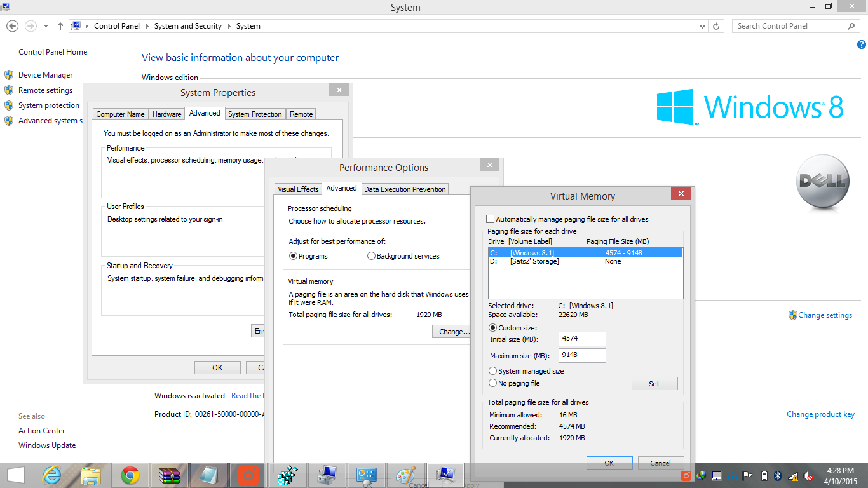
Task: Open the Visual Effects tab in Performance Options
Action: tap(298, 189)
